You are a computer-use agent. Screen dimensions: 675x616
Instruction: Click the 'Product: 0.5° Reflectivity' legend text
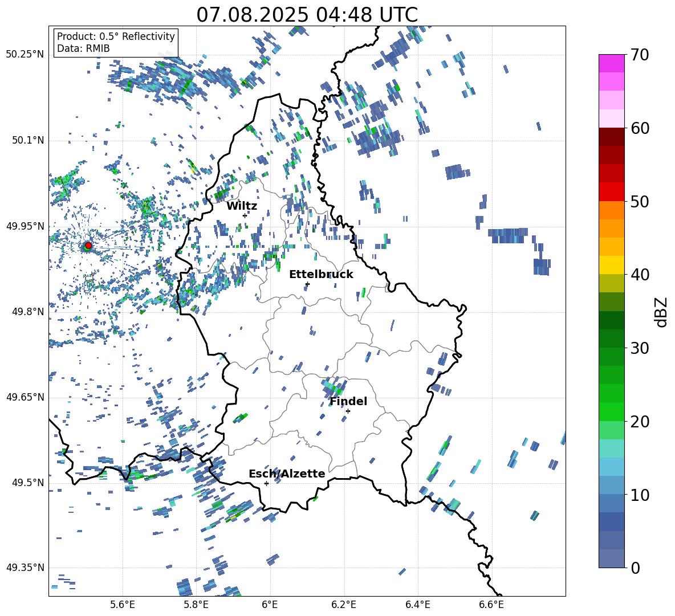point(116,36)
